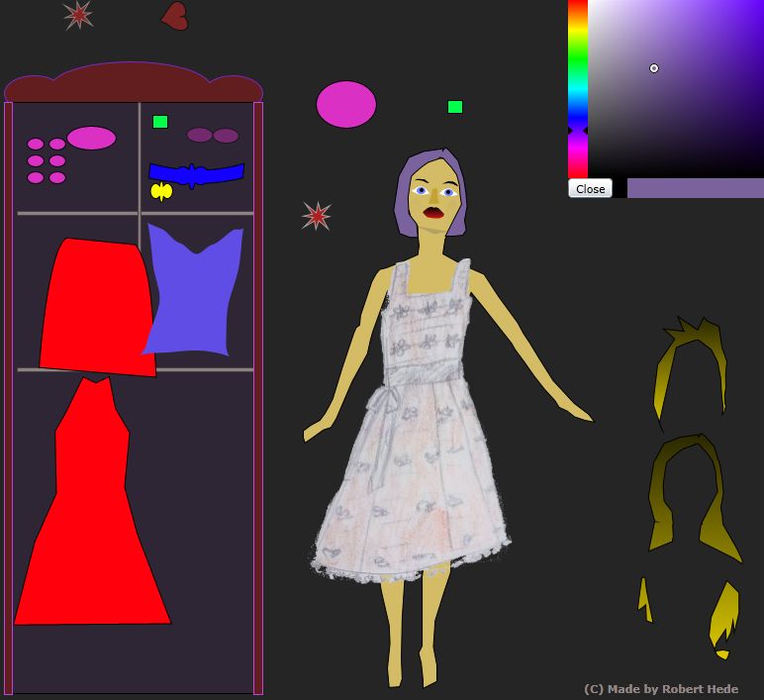Select the small yellow hair strand piece
The image size is (764, 700).
pyautogui.click(x=645, y=600)
